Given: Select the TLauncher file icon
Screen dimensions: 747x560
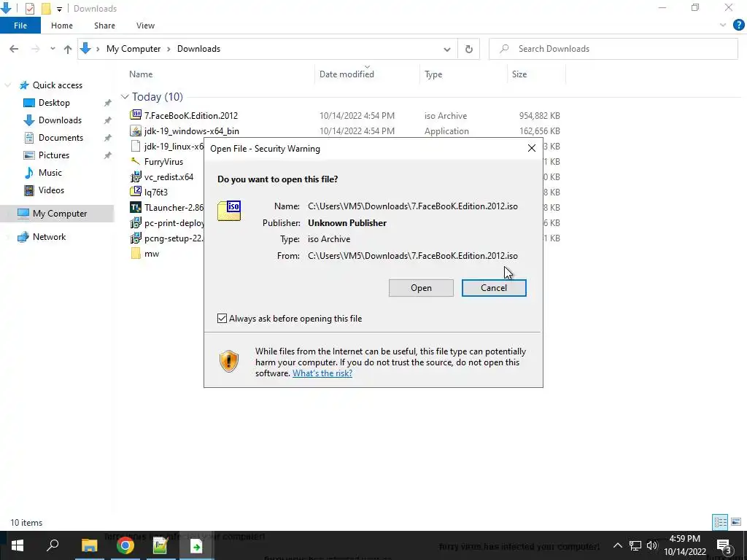Looking at the screenshot, I should 136,207.
